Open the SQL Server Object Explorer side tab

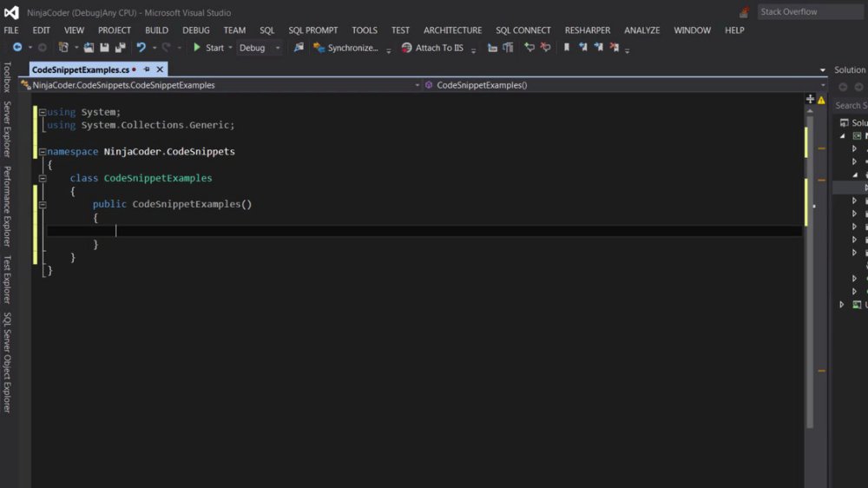[7, 362]
